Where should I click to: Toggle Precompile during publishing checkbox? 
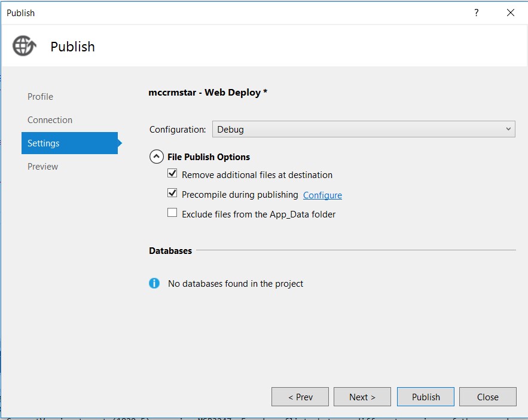pyautogui.click(x=173, y=194)
